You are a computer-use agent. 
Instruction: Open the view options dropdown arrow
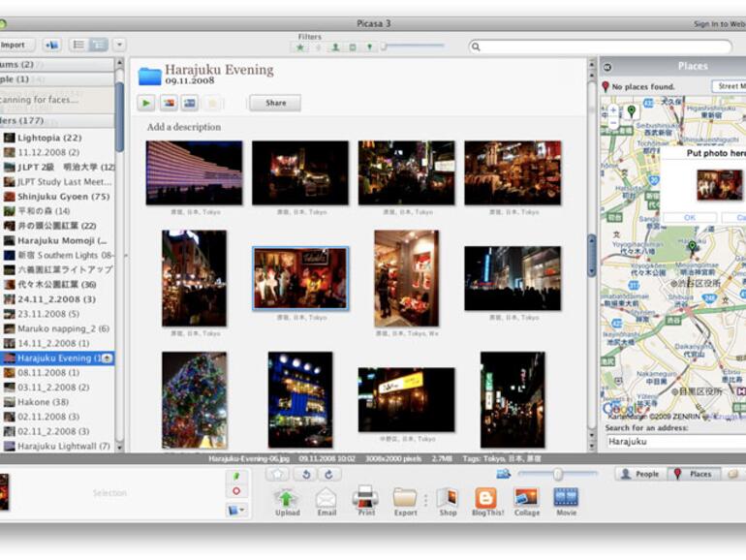[x=119, y=45]
